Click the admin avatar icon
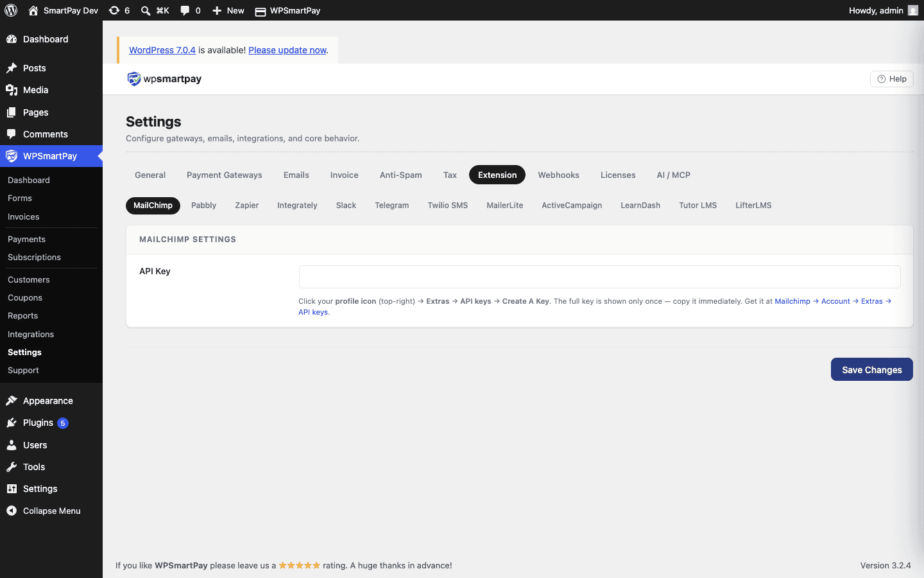Viewport: 924px width, 578px height. [x=913, y=10]
